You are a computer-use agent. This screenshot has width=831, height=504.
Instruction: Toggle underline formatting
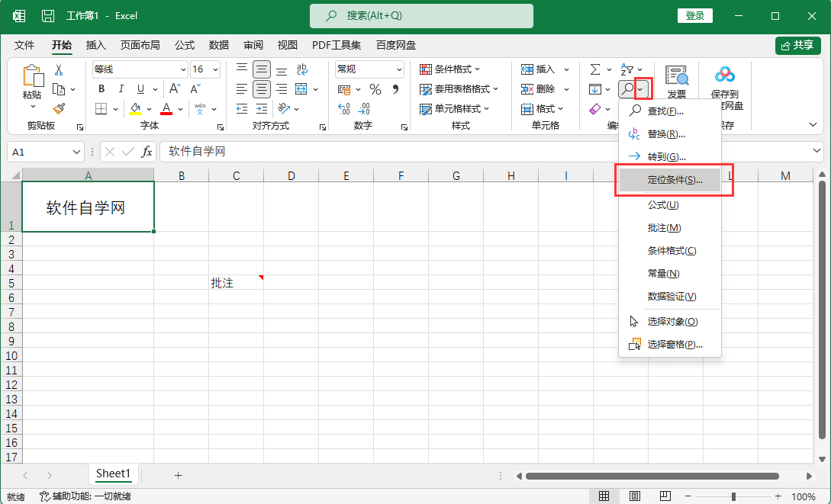click(x=140, y=88)
